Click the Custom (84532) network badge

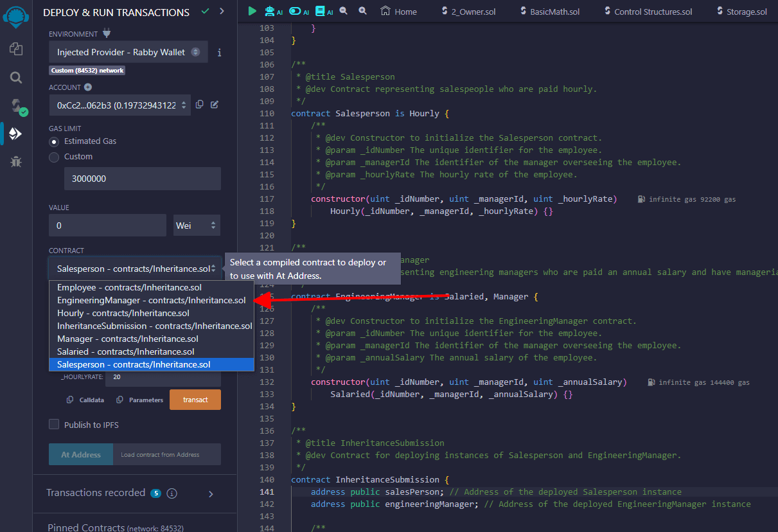tap(87, 71)
